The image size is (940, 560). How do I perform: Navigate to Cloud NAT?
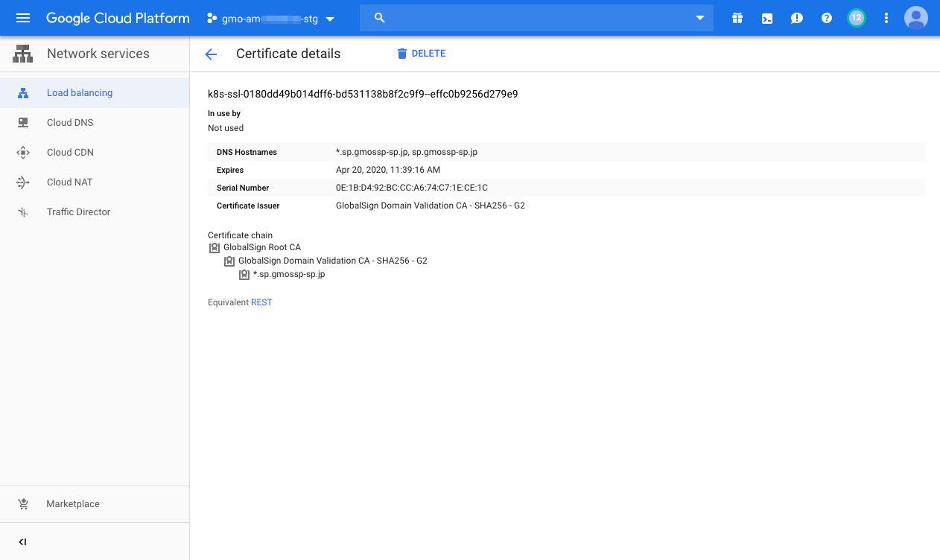pos(69,182)
